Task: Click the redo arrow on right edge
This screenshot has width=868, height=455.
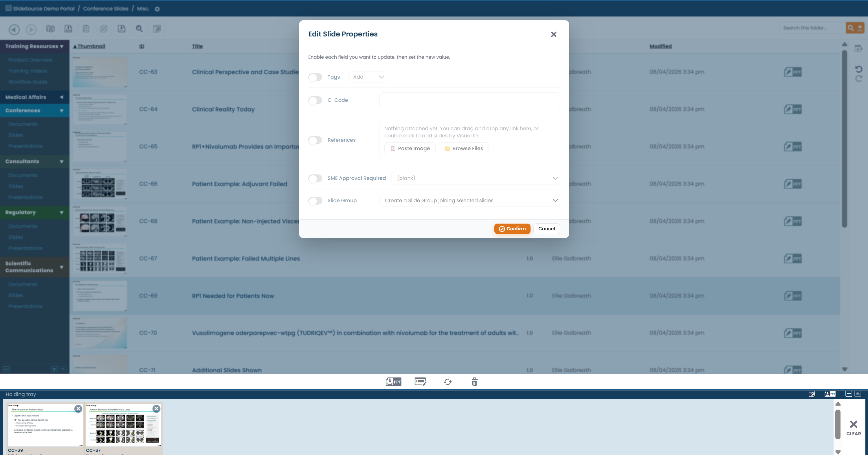Action: click(858, 78)
